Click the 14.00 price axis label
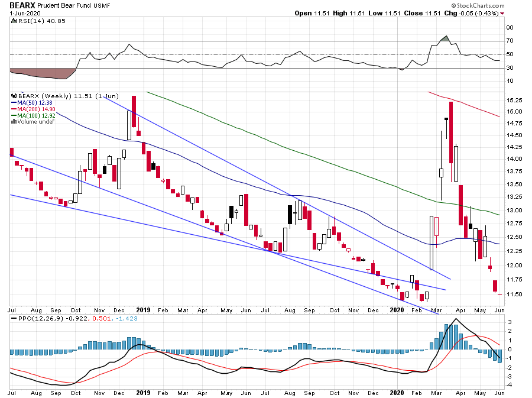The width and height of the screenshot is (532, 398). (x=514, y=159)
